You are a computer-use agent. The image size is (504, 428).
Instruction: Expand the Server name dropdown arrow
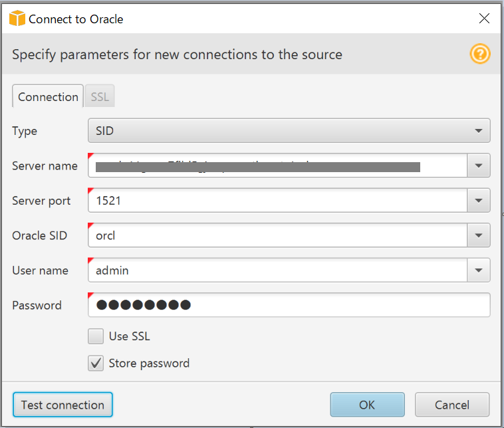coord(479,165)
